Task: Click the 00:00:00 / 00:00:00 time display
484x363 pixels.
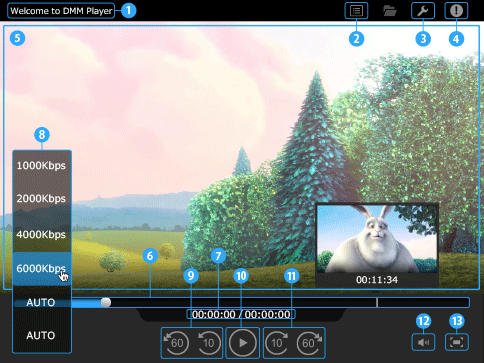Action: click(241, 314)
